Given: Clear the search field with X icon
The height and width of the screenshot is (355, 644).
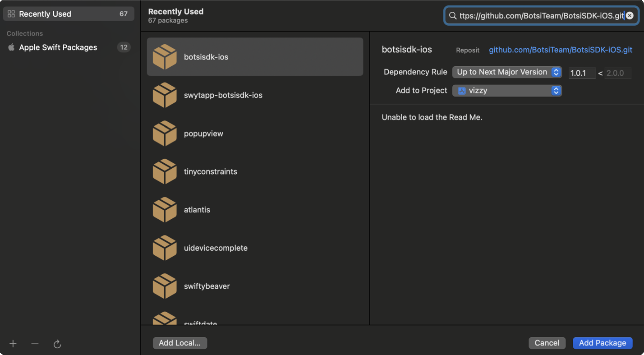Looking at the screenshot, I should point(630,16).
